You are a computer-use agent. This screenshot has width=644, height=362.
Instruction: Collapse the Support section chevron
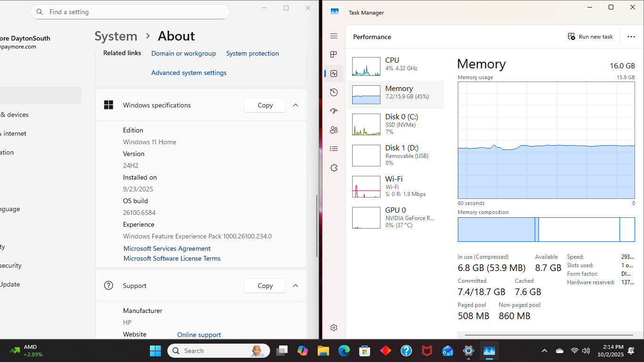point(296,286)
